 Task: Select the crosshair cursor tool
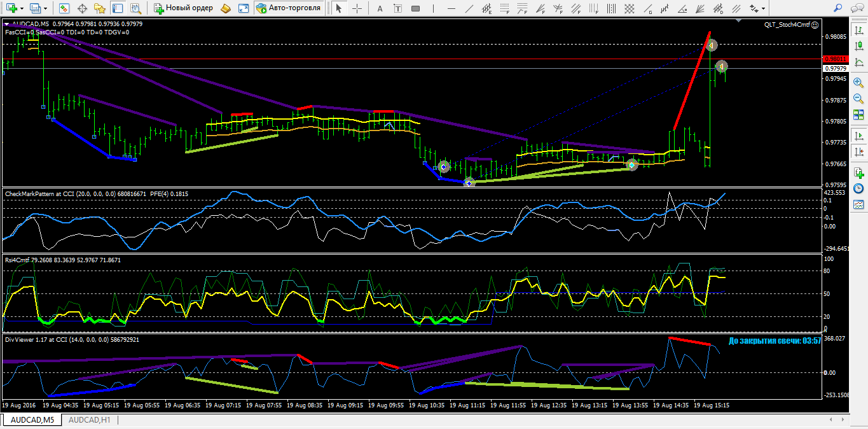click(x=357, y=8)
